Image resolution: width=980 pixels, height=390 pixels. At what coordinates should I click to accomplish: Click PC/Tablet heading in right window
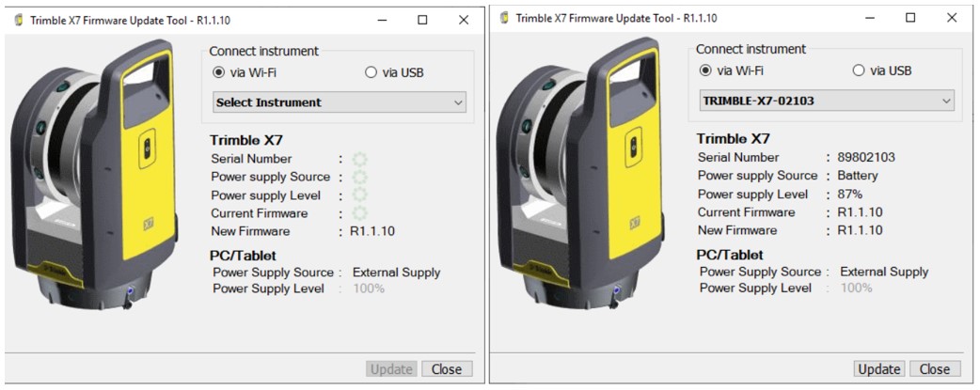(x=730, y=255)
